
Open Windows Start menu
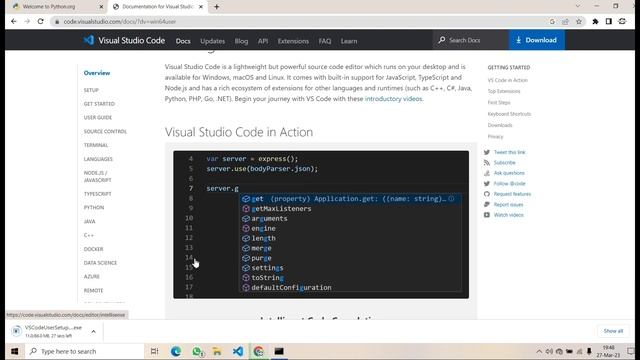click(14, 351)
